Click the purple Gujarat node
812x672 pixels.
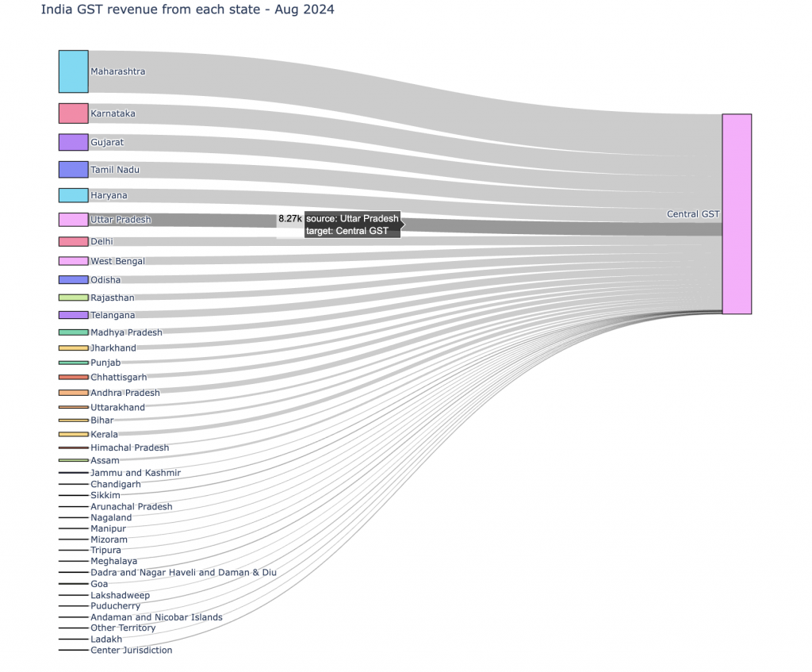click(73, 142)
